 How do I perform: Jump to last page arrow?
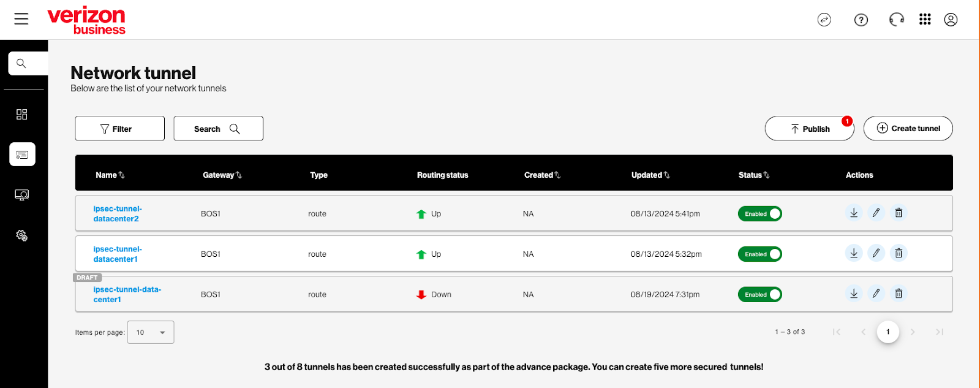[x=940, y=332]
